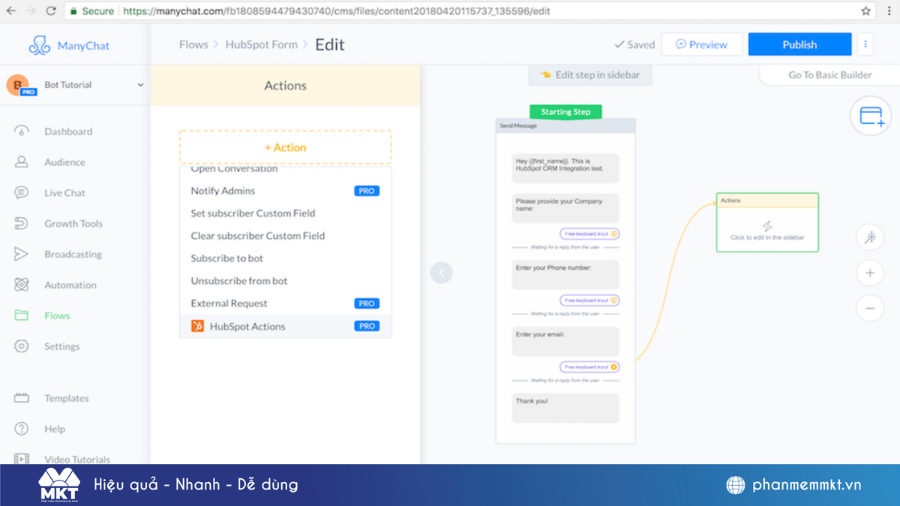Image resolution: width=900 pixels, height=506 pixels.
Task: Click the browser forward arrow
Action: 30,11
